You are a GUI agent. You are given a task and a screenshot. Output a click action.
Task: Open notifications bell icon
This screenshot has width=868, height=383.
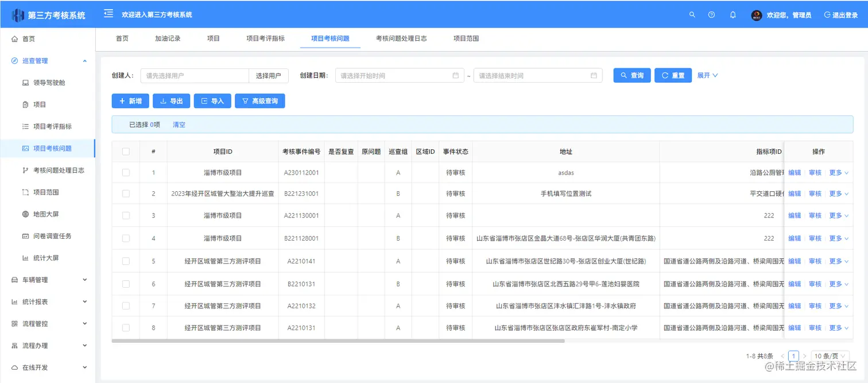(x=733, y=15)
